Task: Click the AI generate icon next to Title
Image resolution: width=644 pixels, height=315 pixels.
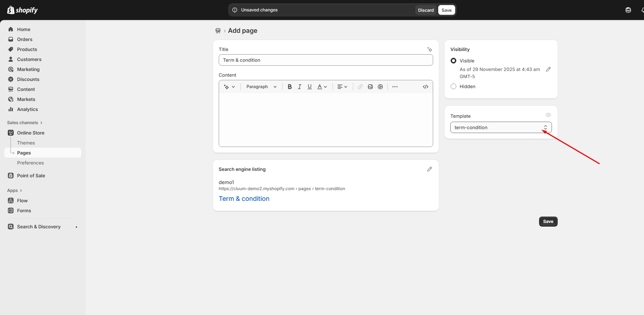Action: [430, 50]
